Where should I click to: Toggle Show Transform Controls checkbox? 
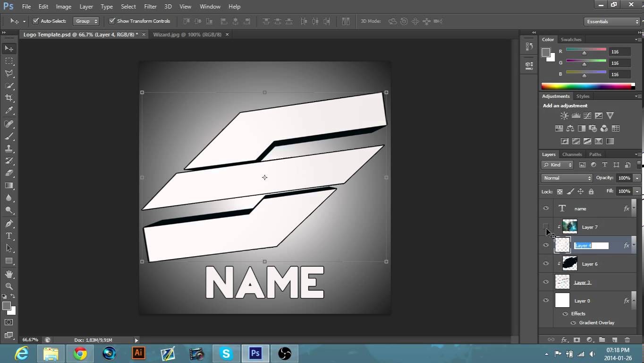112,21
